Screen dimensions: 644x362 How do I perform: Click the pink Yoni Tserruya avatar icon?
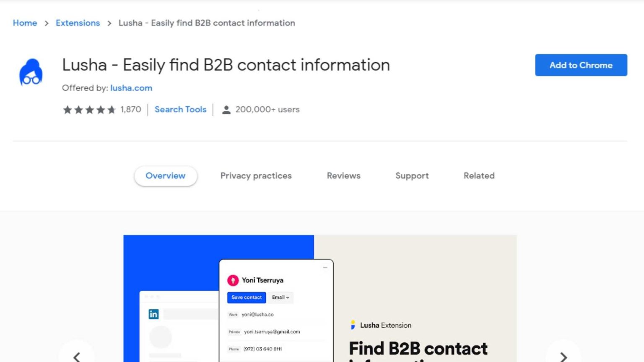tap(233, 280)
